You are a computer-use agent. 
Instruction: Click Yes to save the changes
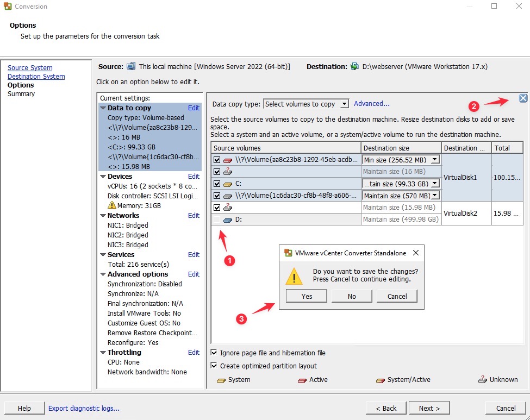(307, 296)
